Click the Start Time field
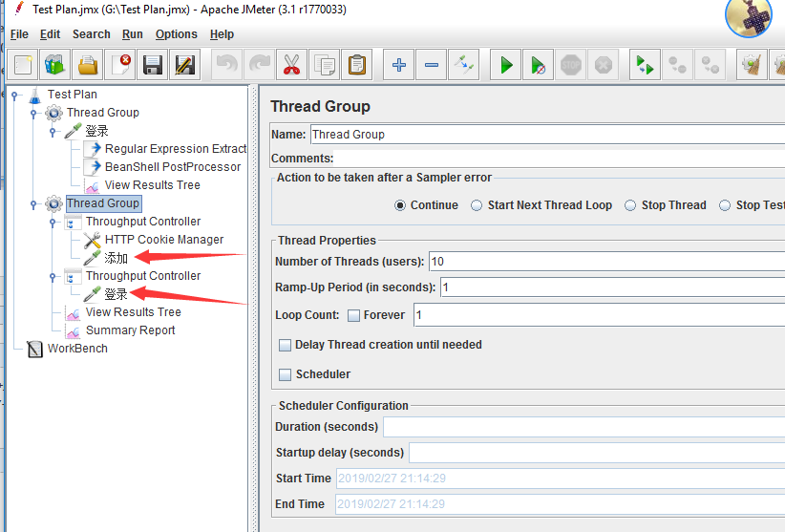Image resolution: width=785 pixels, height=532 pixels. 561,479
